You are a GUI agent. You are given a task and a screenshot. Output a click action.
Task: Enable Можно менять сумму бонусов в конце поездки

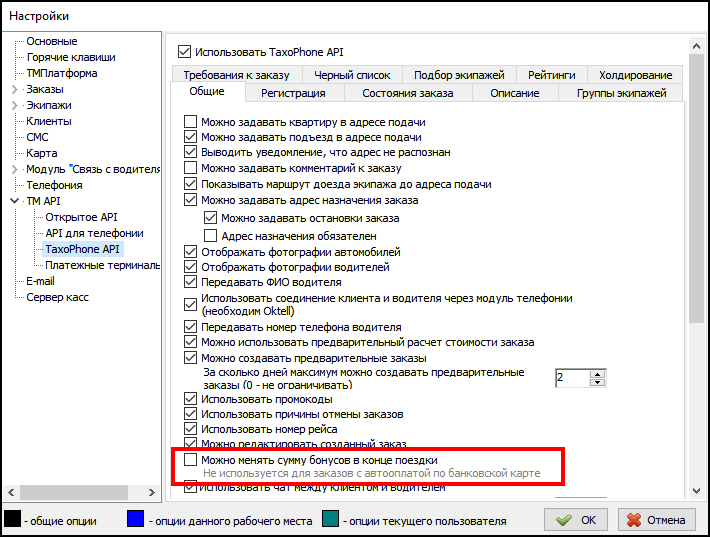tap(190, 460)
